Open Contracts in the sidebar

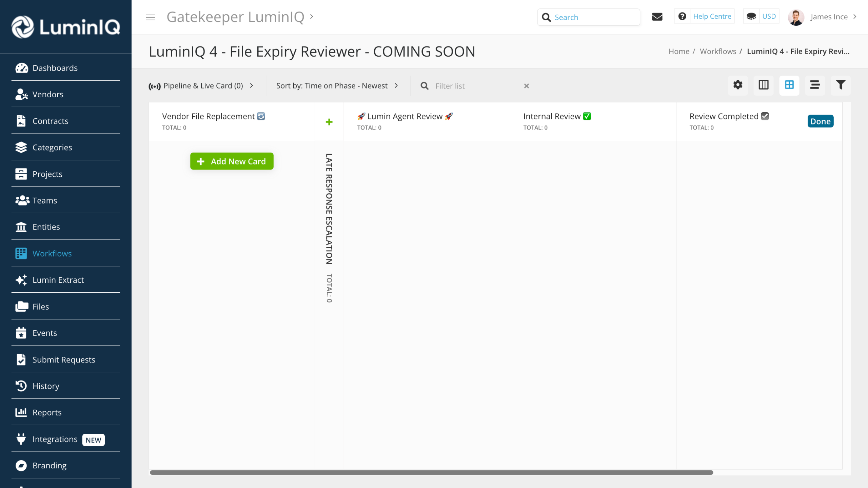[50, 121]
